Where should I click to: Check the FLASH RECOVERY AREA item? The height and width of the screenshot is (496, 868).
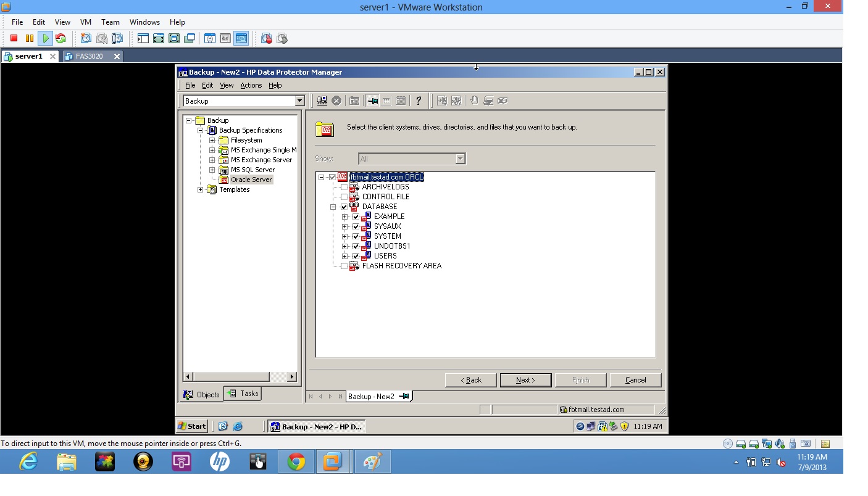344,266
